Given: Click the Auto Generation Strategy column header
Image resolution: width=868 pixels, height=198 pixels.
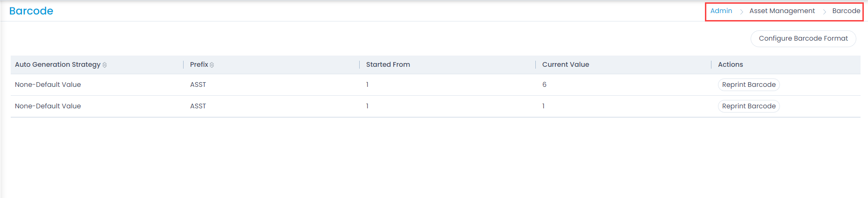Looking at the screenshot, I should coord(57,64).
